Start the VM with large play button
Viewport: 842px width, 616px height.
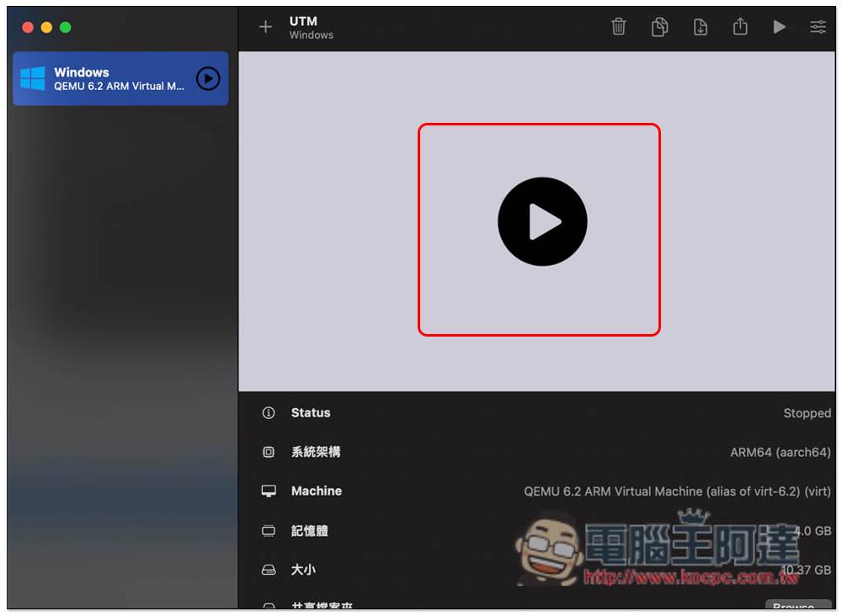pos(542,221)
